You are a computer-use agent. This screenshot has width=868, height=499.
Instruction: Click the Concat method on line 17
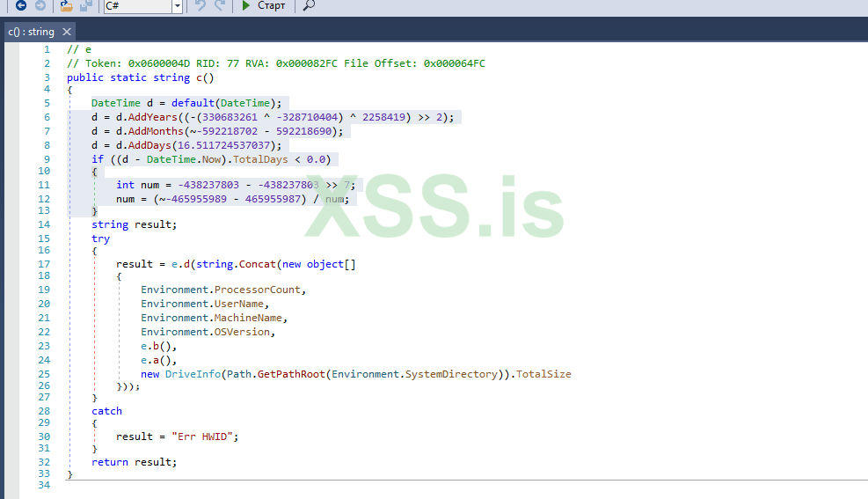(258, 264)
